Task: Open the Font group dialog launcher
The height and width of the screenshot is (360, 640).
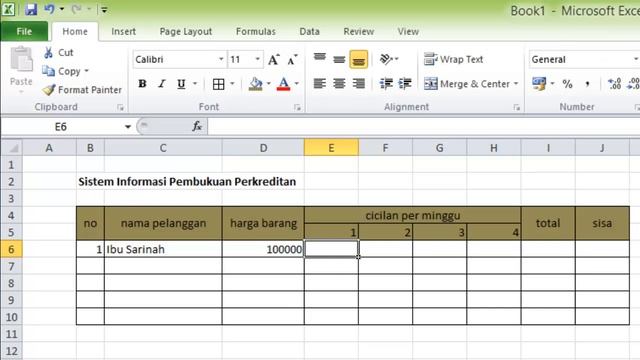Action: (297, 107)
